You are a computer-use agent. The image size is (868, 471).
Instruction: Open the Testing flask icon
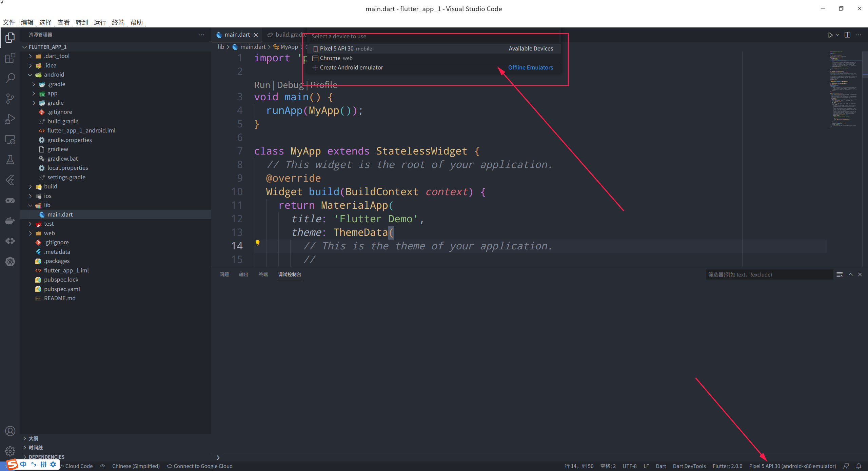[10, 160]
